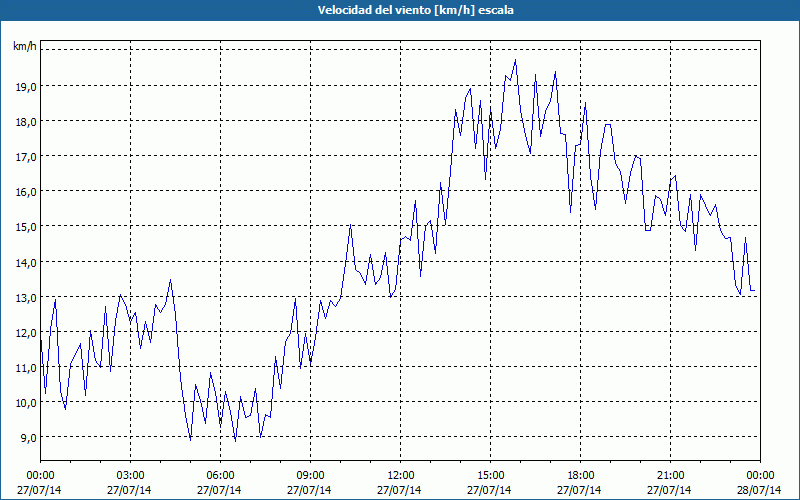
Task: Click the 28/07/14 date label
Action: click(x=759, y=490)
